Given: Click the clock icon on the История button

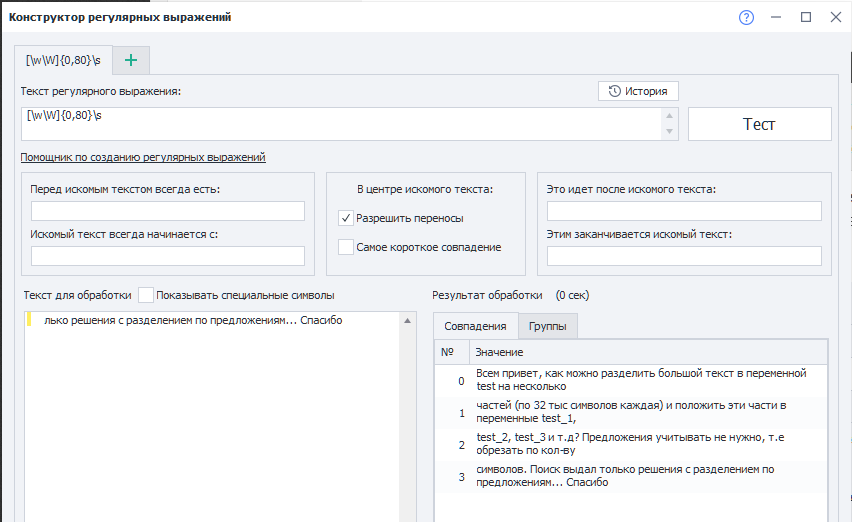Looking at the screenshot, I should click(614, 91).
